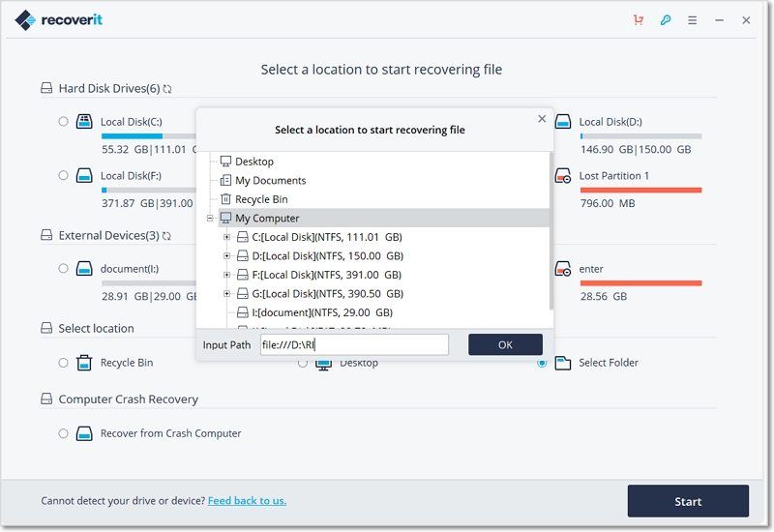Select F:[Local Disk](NTFS, 391.00 GB)
The width and height of the screenshot is (774, 532).
(x=327, y=275)
